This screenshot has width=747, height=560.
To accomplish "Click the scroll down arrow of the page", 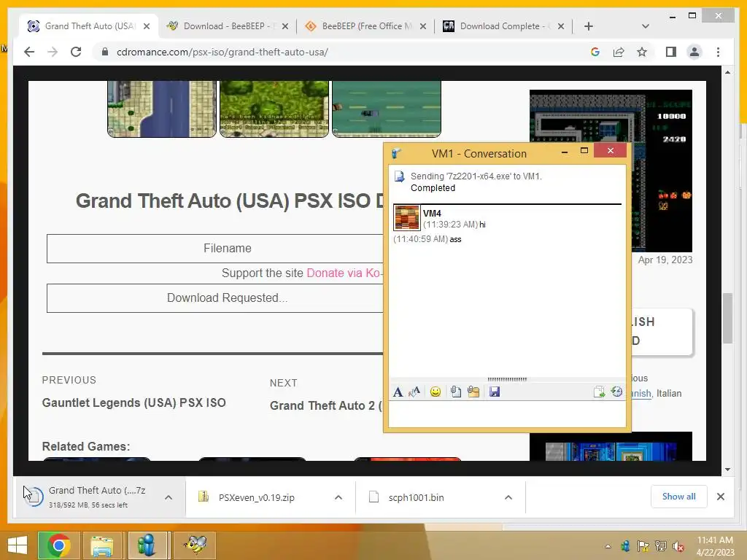I will click(727, 470).
